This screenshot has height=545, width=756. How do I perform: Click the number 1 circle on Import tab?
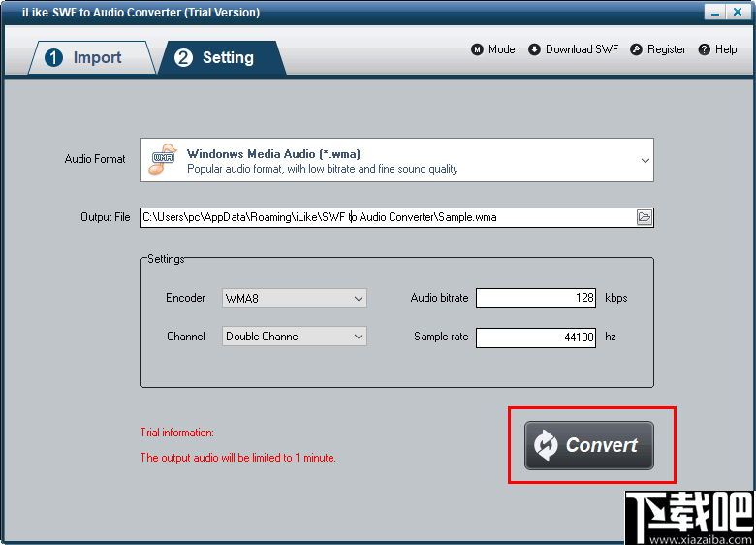(x=53, y=58)
